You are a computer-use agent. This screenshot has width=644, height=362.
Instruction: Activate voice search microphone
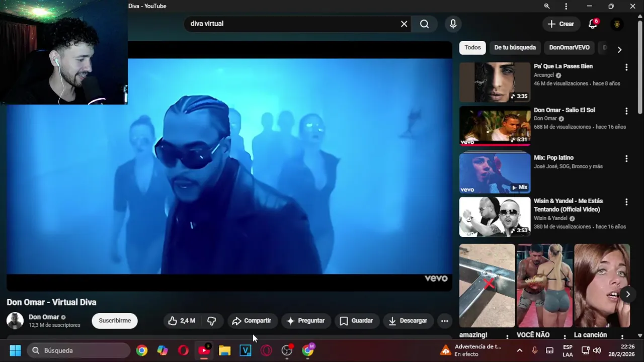pyautogui.click(x=453, y=24)
